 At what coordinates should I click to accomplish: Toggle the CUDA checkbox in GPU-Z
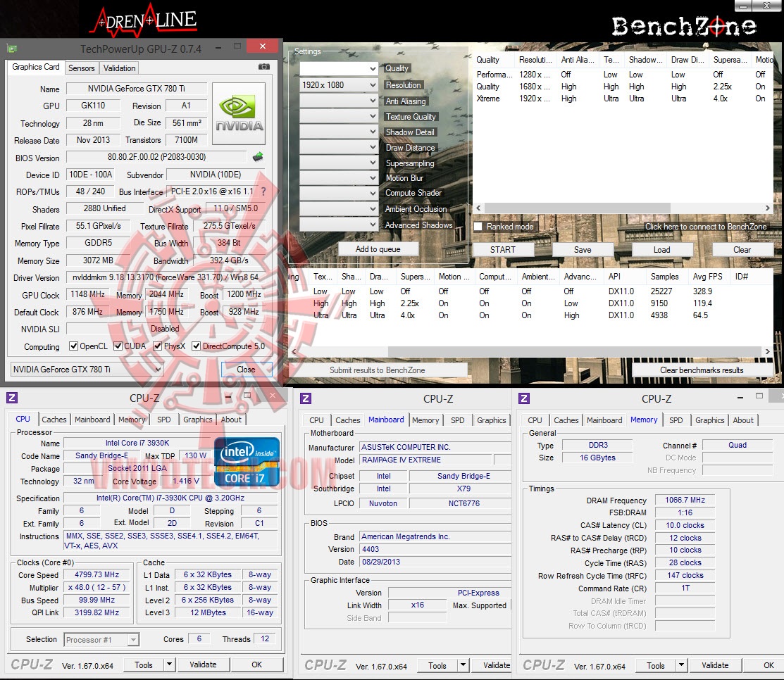click(x=118, y=346)
